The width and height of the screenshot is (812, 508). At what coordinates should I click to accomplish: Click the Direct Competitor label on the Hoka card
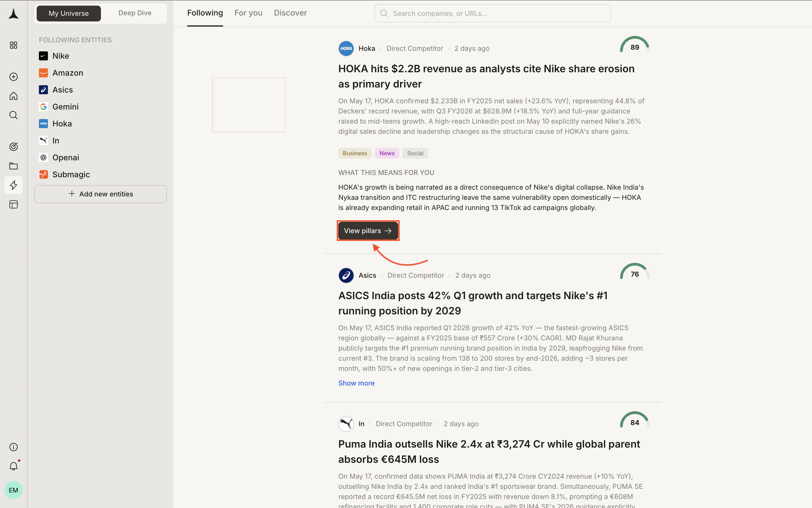(x=415, y=48)
